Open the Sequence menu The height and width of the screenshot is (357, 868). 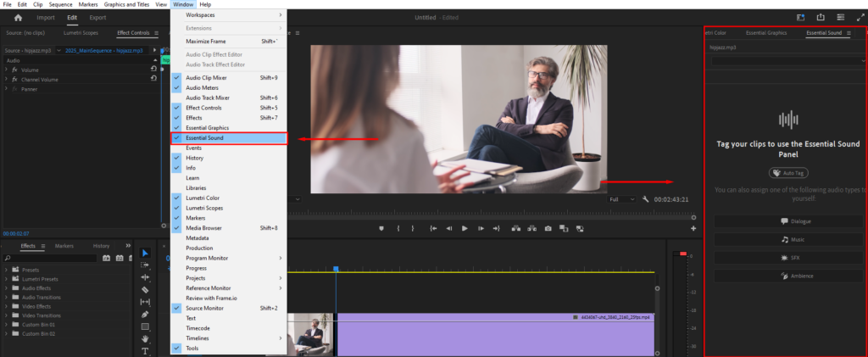[60, 4]
